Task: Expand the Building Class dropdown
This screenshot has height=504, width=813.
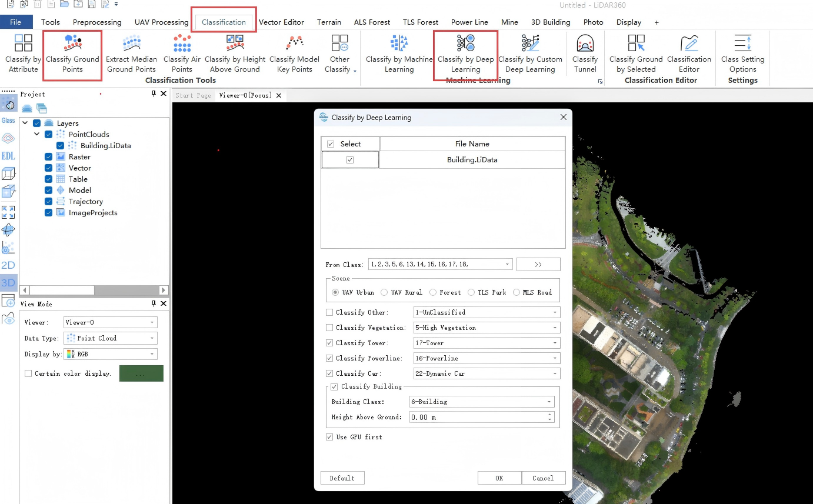Action: click(x=482, y=402)
